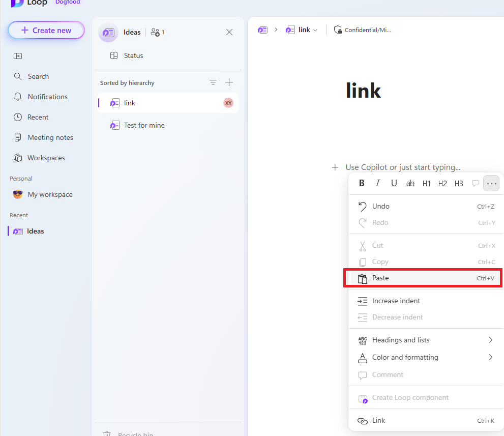The width and height of the screenshot is (504, 436).
Task: Open Workspaces in sidebar
Action: [x=39, y=158]
